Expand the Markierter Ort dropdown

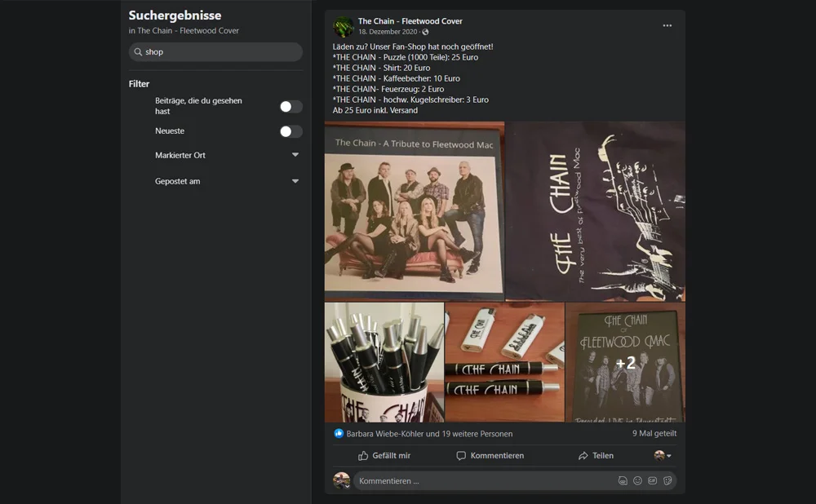pos(295,155)
